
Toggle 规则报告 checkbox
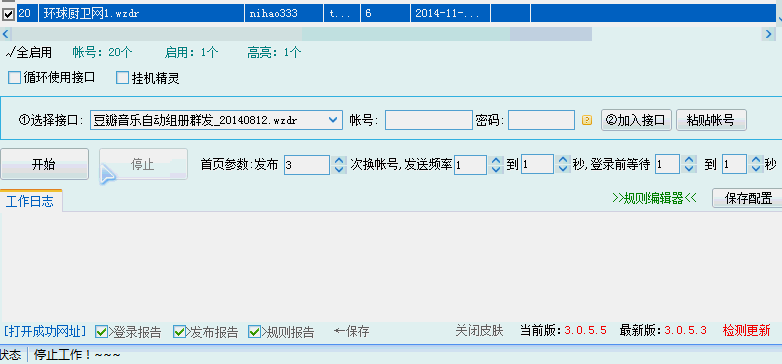click(254, 331)
